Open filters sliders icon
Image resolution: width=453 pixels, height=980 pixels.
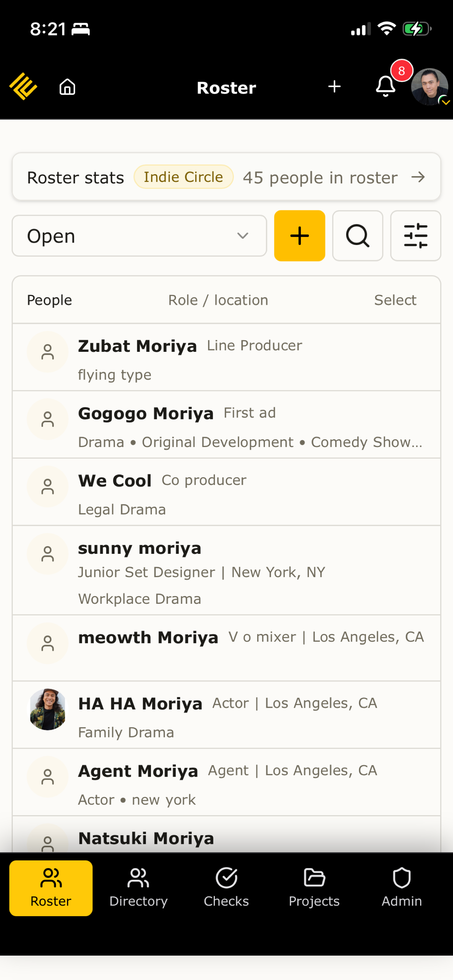[416, 236]
